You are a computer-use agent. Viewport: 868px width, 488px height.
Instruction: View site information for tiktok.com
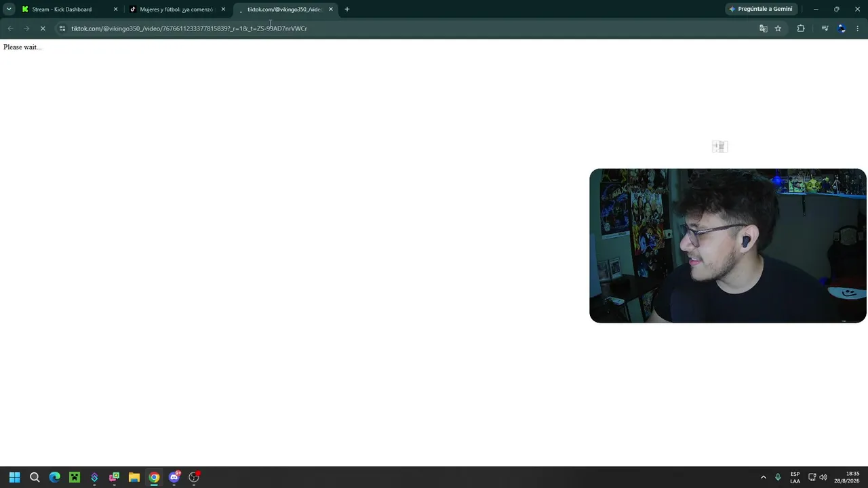[62, 28]
